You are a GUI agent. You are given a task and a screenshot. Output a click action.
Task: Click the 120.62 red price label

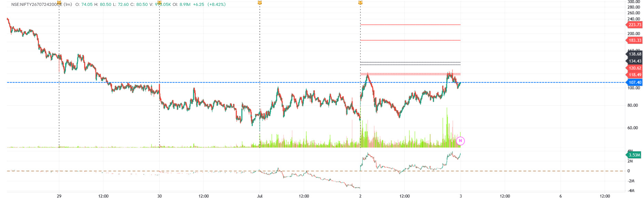(x=634, y=68)
